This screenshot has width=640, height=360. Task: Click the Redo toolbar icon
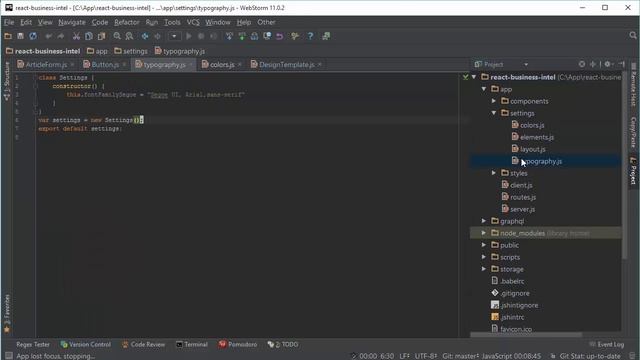tap(60, 36)
